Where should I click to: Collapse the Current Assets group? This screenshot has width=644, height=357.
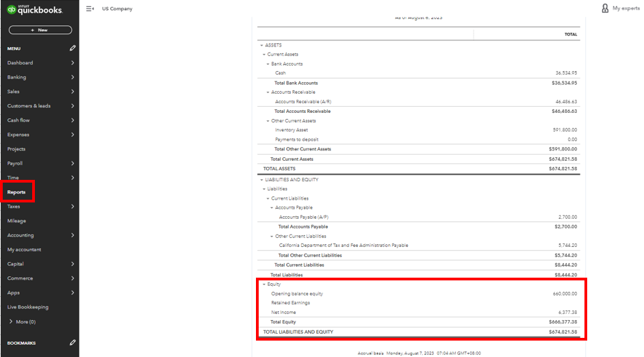264,54
